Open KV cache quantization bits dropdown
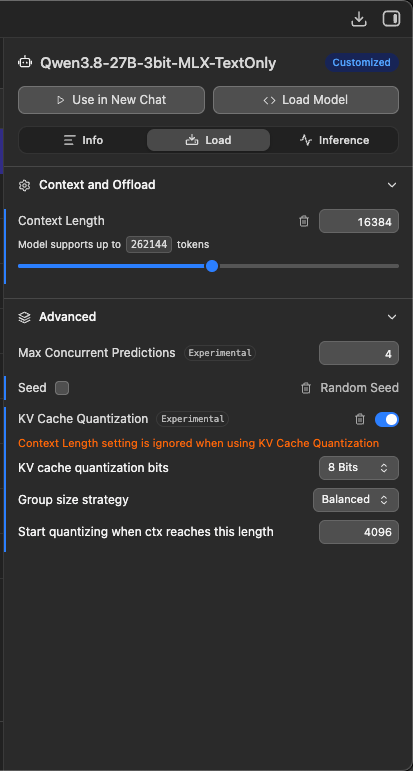413x771 pixels. (359, 468)
